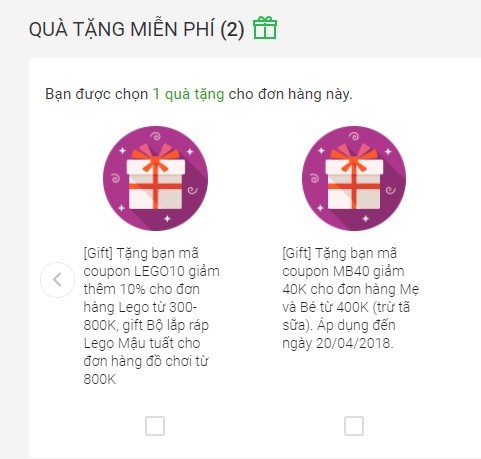This screenshot has height=459, width=481.
Task: Check the LEGO10 coupon gift checkbox
Action: [x=155, y=426]
